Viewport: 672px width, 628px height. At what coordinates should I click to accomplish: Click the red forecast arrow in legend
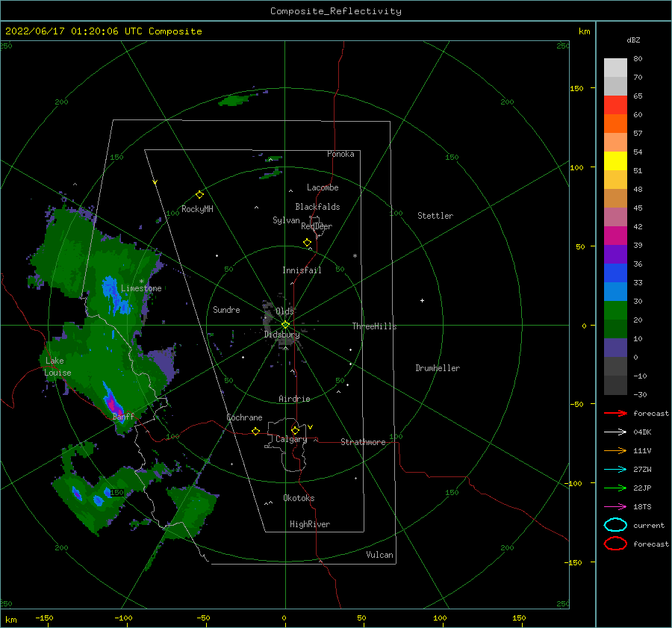click(x=615, y=413)
